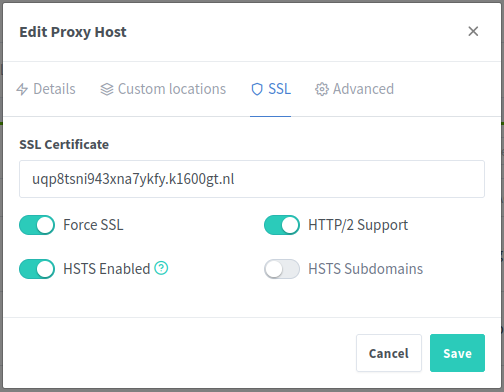This screenshot has width=504, height=392.
Task: Click the lightning bolt Details icon
Action: (x=22, y=89)
